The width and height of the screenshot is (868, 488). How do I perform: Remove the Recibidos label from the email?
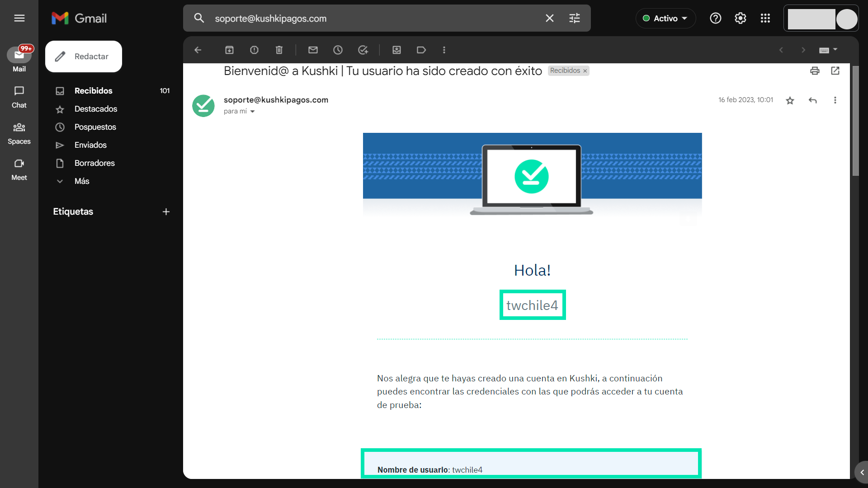click(x=585, y=71)
